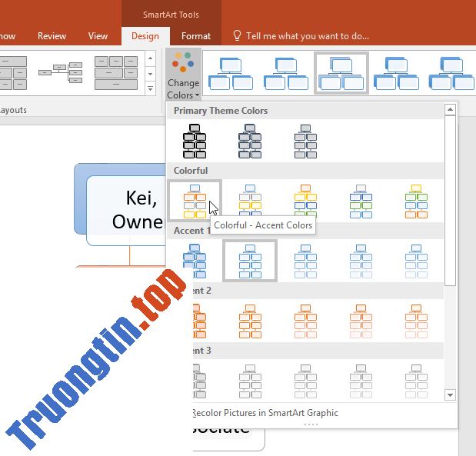This screenshot has height=456, width=476.
Task: Pick the second Accent 2 orange thumbnail
Action: (250, 321)
